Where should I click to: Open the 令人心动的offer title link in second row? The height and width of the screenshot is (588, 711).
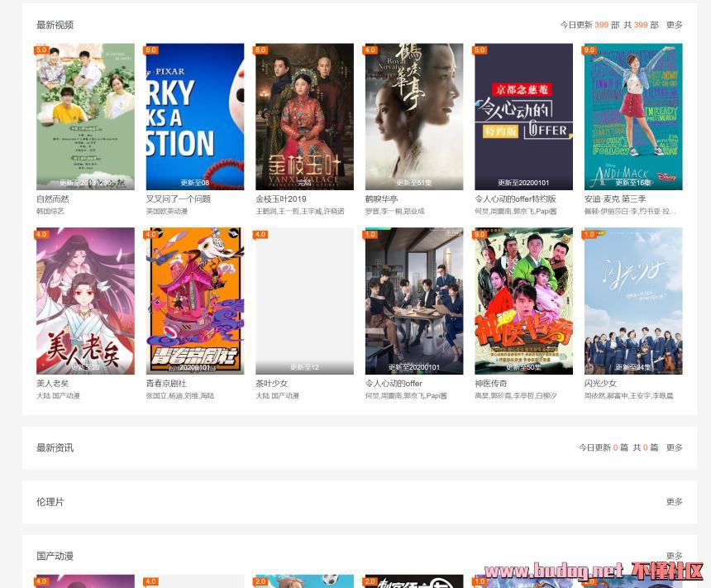(394, 384)
